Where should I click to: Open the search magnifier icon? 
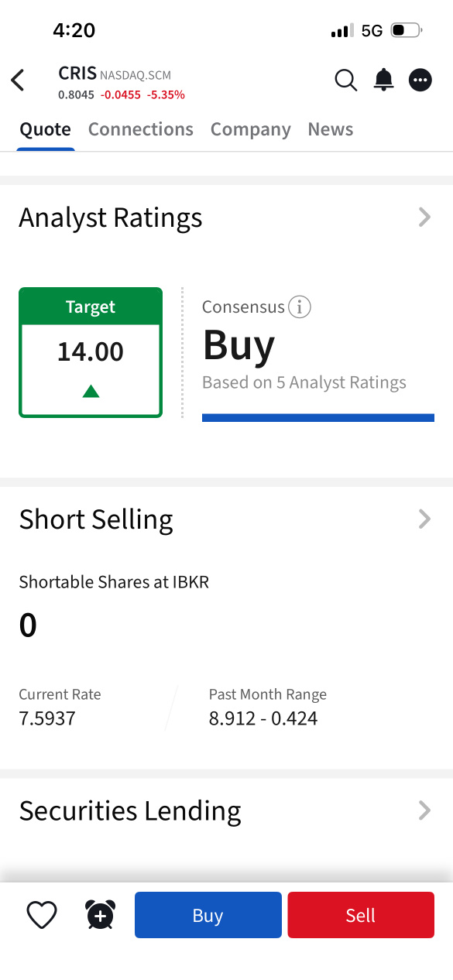pos(345,80)
